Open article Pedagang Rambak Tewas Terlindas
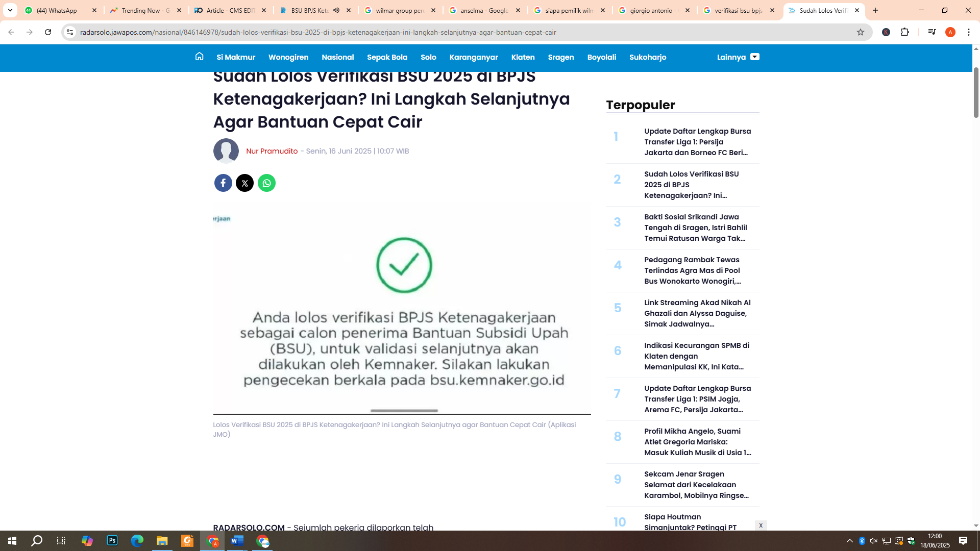This screenshot has height=551, width=980. click(x=693, y=270)
